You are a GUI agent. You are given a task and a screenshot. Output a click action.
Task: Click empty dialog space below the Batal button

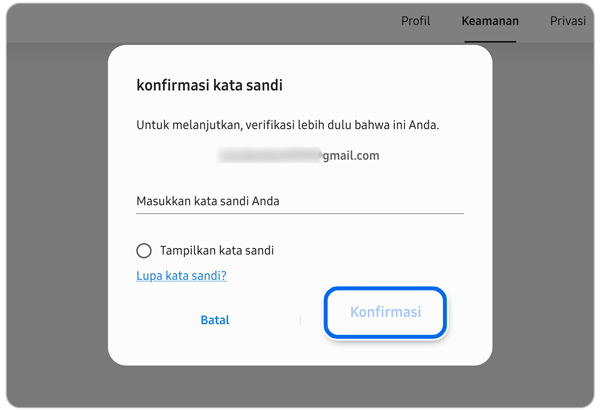(215, 348)
